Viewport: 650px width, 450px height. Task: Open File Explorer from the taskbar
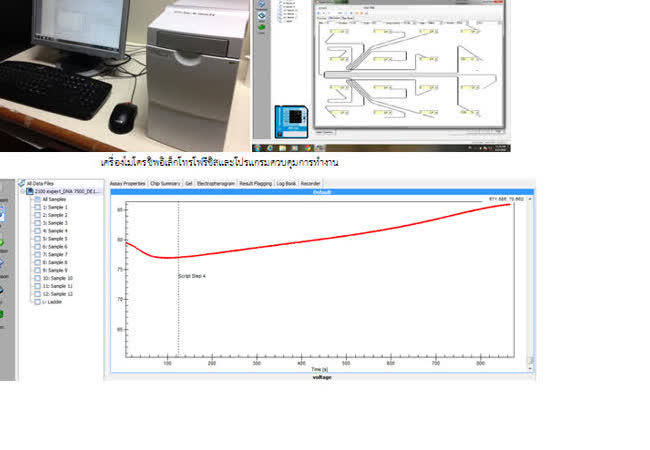tap(282, 148)
